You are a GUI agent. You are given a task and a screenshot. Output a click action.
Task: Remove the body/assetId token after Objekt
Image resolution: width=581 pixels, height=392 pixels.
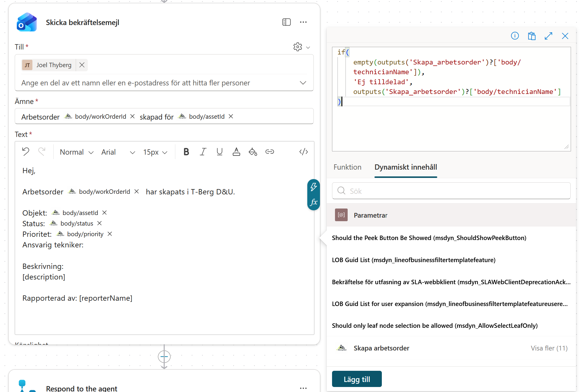coord(105,213)
